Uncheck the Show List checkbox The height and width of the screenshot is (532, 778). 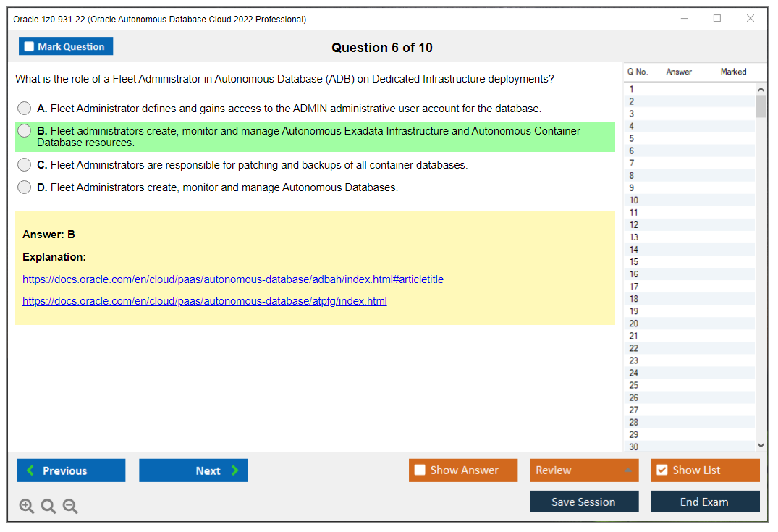661,470
